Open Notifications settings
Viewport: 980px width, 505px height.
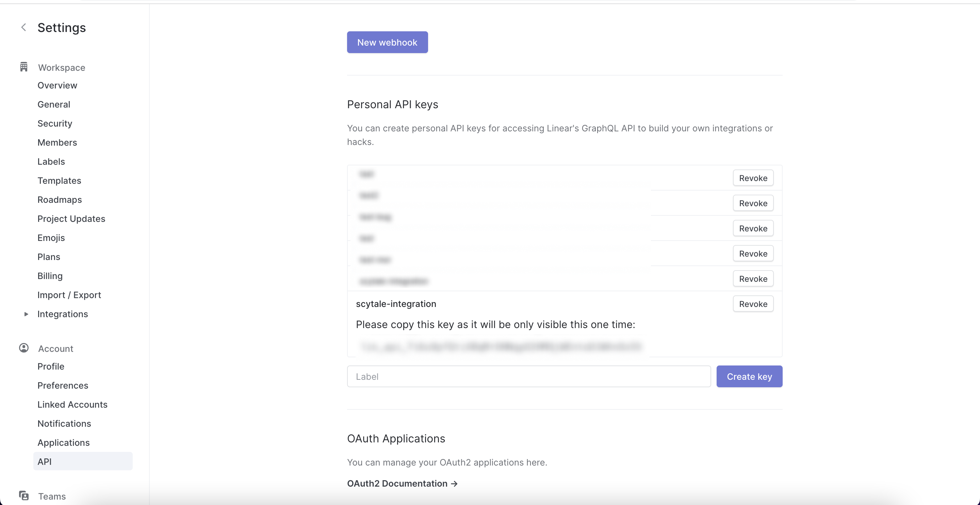click(64, 423)
